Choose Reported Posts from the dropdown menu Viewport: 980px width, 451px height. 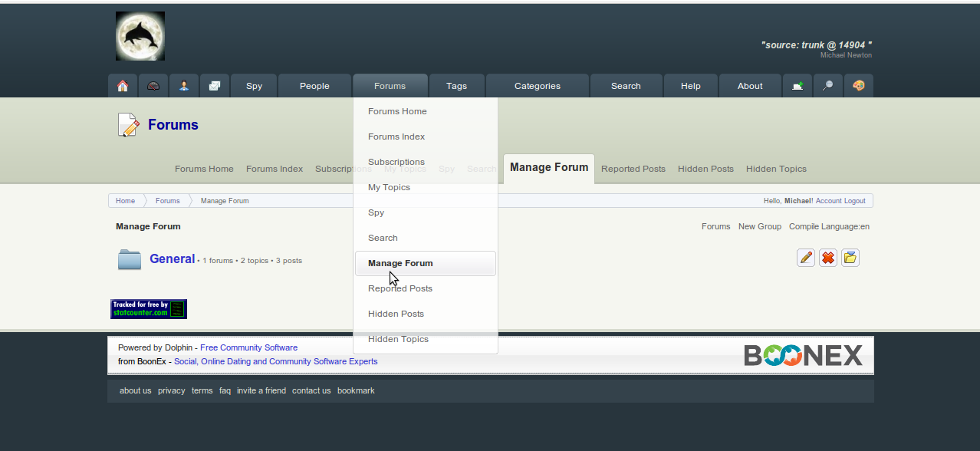(x=400, y=288)
